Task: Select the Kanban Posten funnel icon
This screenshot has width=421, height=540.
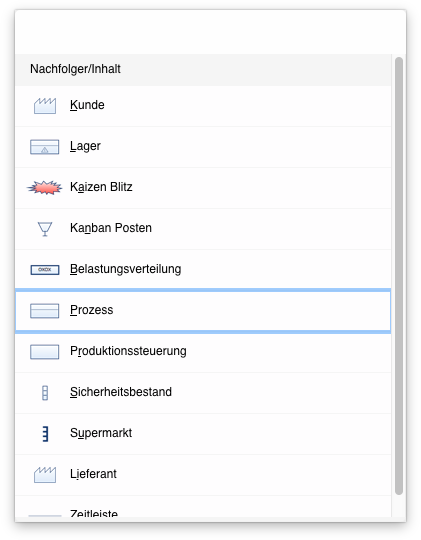Action: [x=45, y=229]
